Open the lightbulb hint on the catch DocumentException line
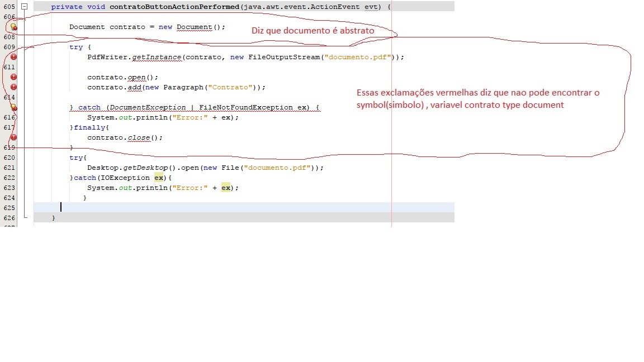 point(13,107)
